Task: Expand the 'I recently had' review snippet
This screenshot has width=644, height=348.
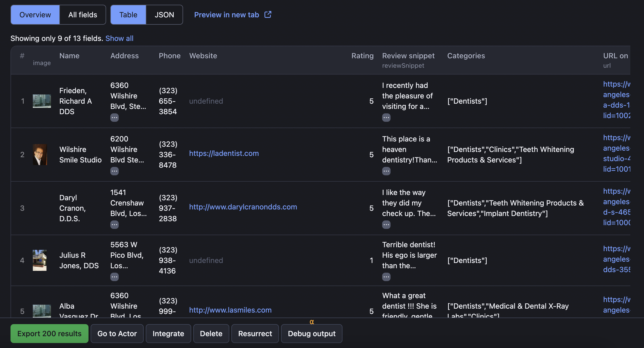Action: coord(386,118)
